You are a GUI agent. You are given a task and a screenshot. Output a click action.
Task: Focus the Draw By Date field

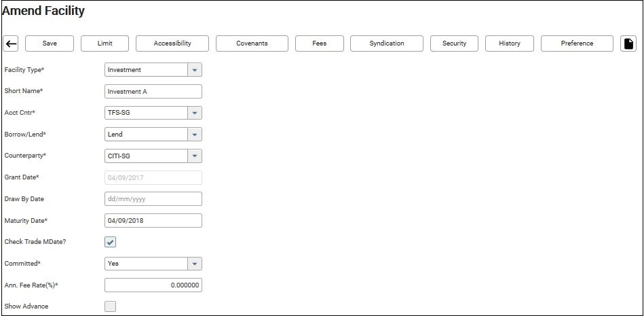pos(153,199)
